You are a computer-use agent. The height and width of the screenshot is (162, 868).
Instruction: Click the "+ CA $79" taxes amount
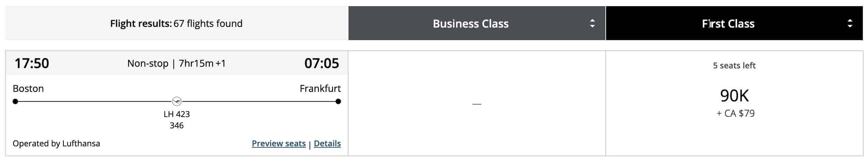click(x=735, y=113)
